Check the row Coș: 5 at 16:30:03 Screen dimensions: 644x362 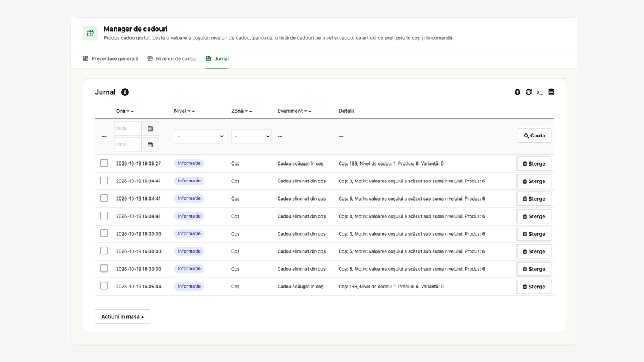pos(104,251)
